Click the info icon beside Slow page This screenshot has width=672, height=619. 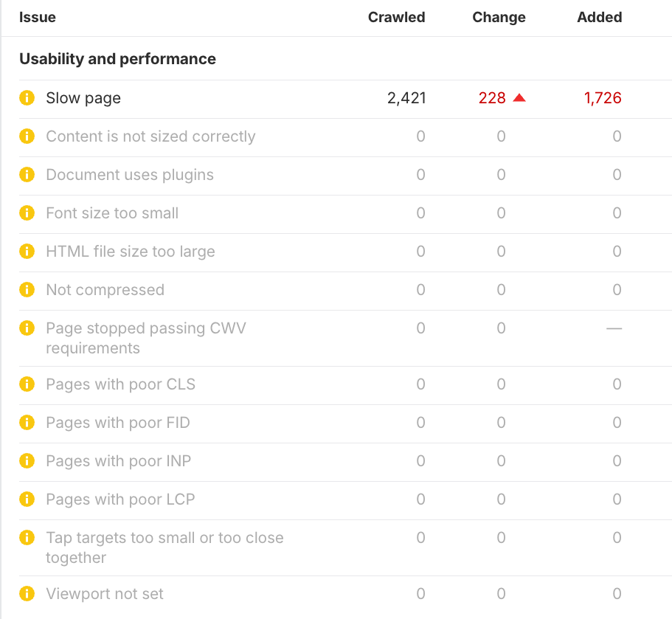27,98
